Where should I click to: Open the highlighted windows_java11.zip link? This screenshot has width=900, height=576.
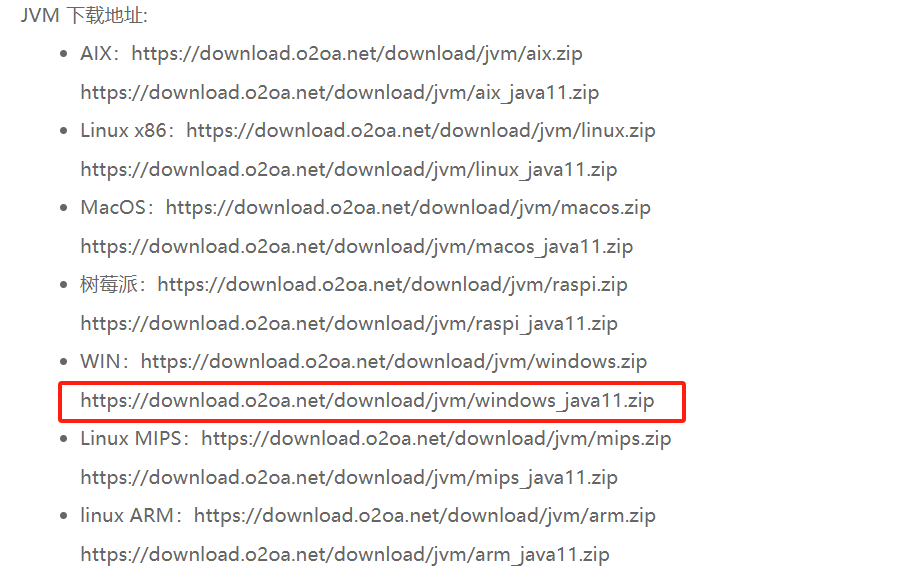[367, 401]
